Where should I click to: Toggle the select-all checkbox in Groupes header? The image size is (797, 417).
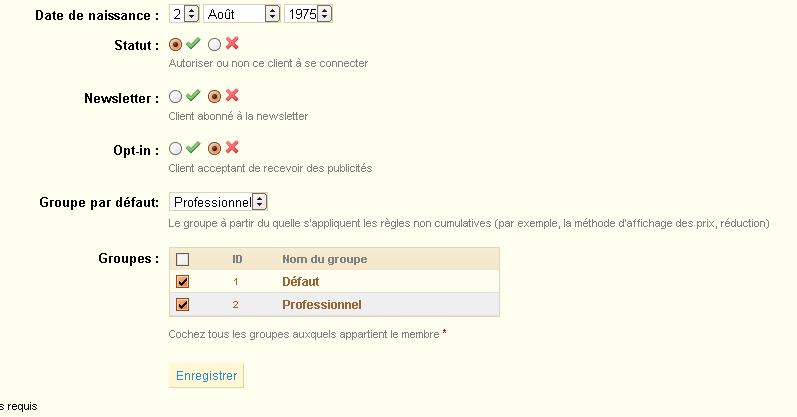[x=182, y=259]
